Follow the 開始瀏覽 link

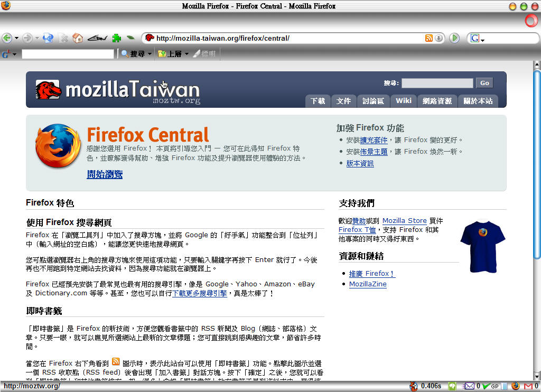(105, 174)
